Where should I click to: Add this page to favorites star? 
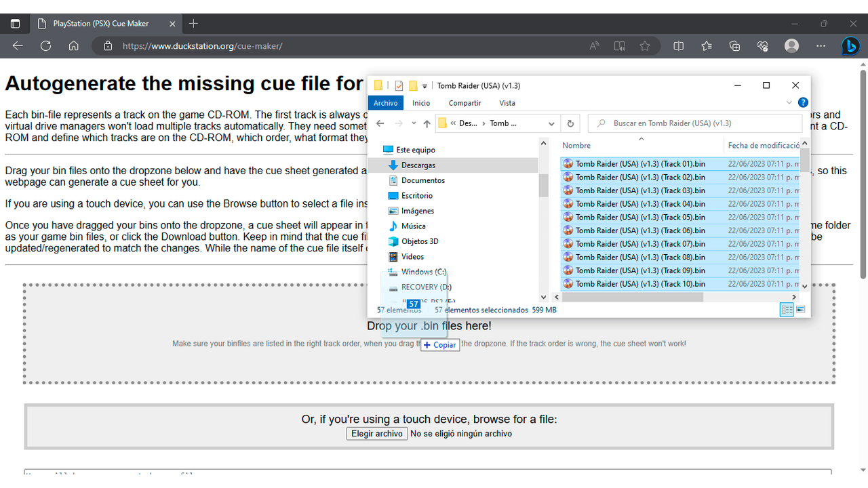645,46
